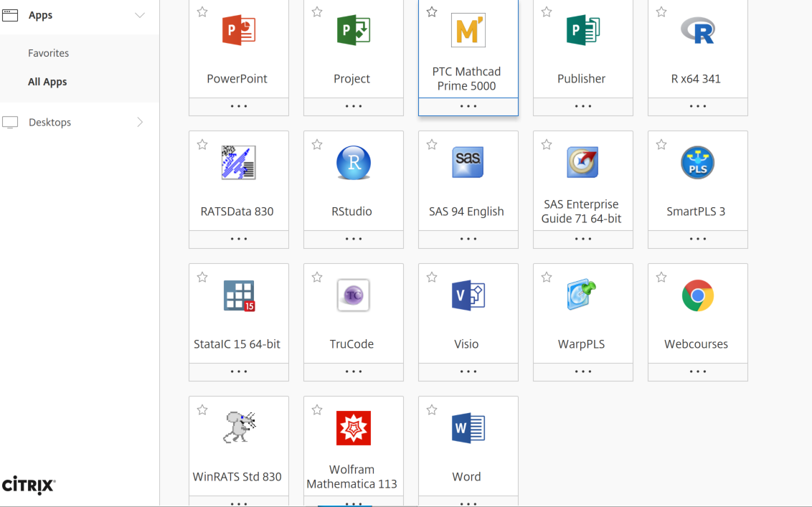Screen dimensions: 812x507
Task: Launch the SmartPLS 3 icon
Action: (697, 163)
